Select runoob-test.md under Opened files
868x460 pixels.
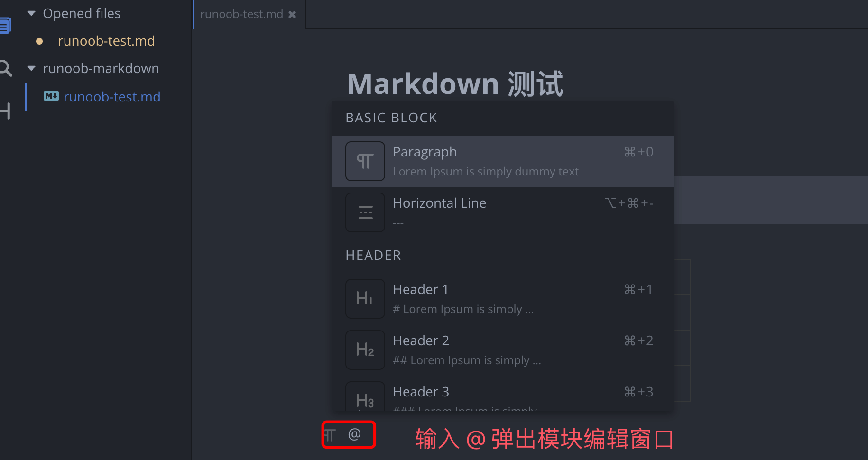pos(106,41)
